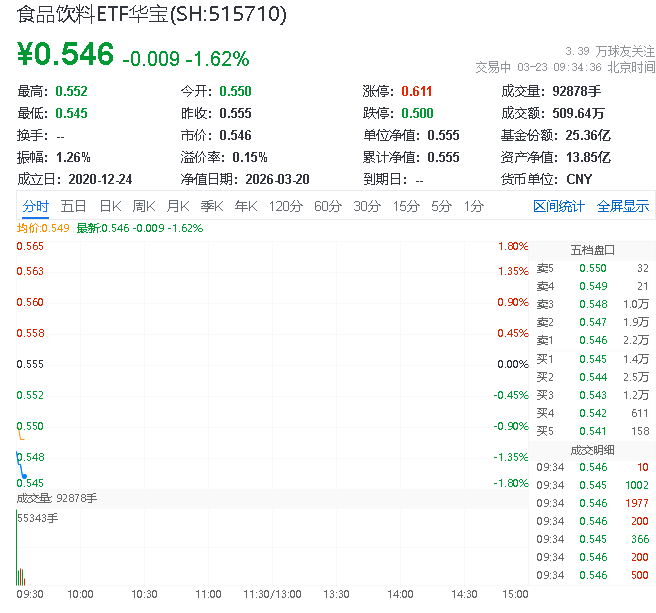The height and width of the screenshot is (613, 656).
Task: Select the 60分 interval tab
Action: point(328,206)
